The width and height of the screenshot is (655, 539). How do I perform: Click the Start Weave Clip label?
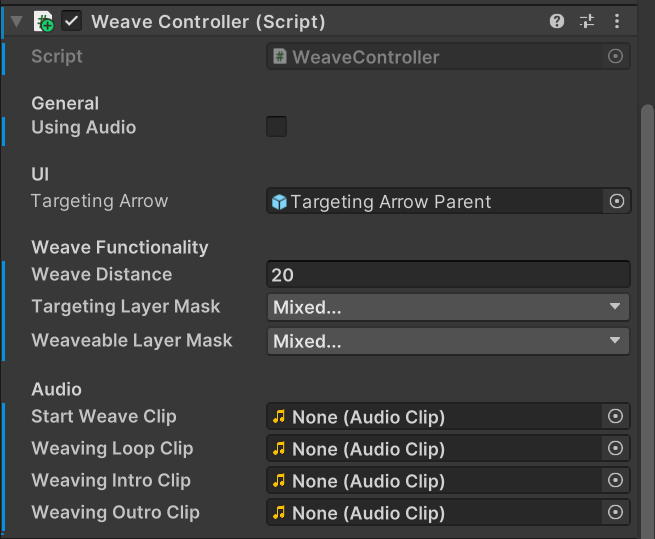point(104,417)
